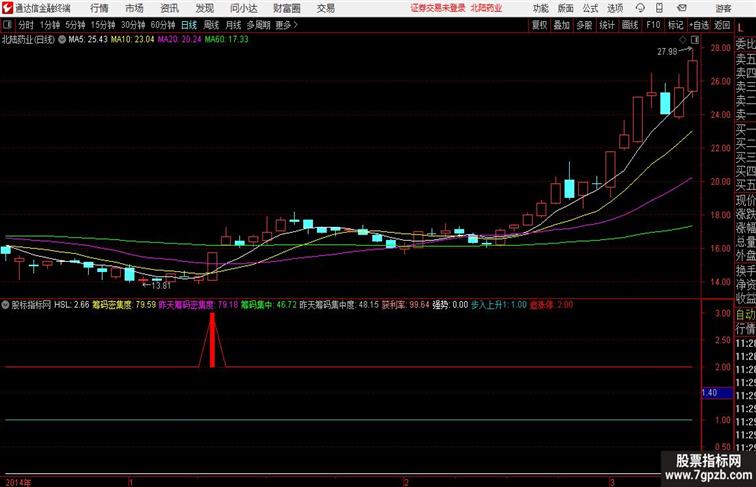This screenshot has height=487, width=756.
Task: Open the 发现 menu
Action: 204,8
